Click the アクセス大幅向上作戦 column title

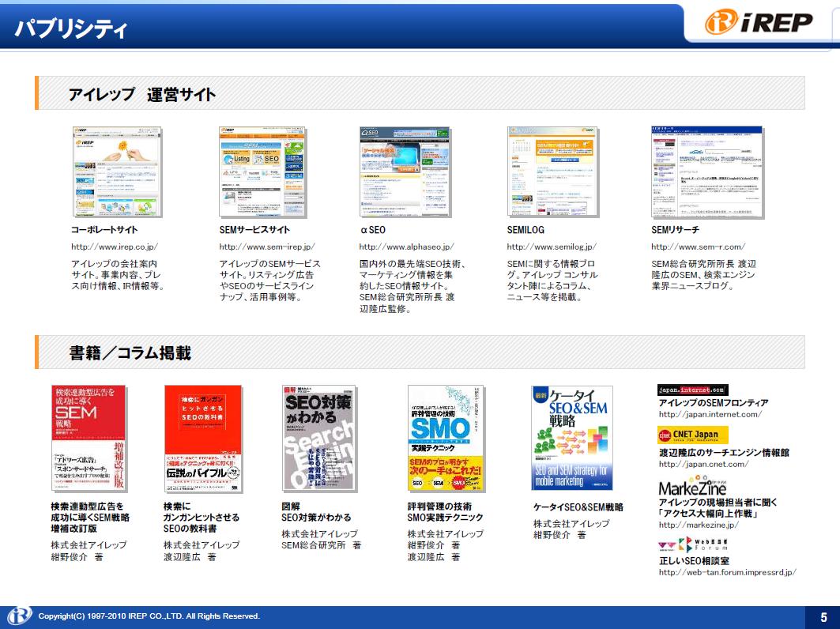707,514
